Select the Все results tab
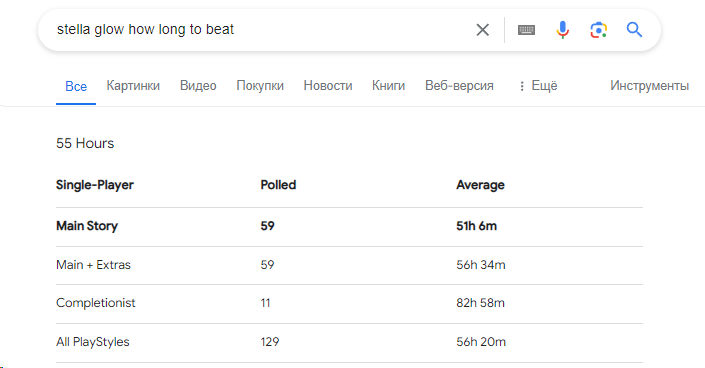The height and width of the screenshot is (368, 705). tap(76, 86)
